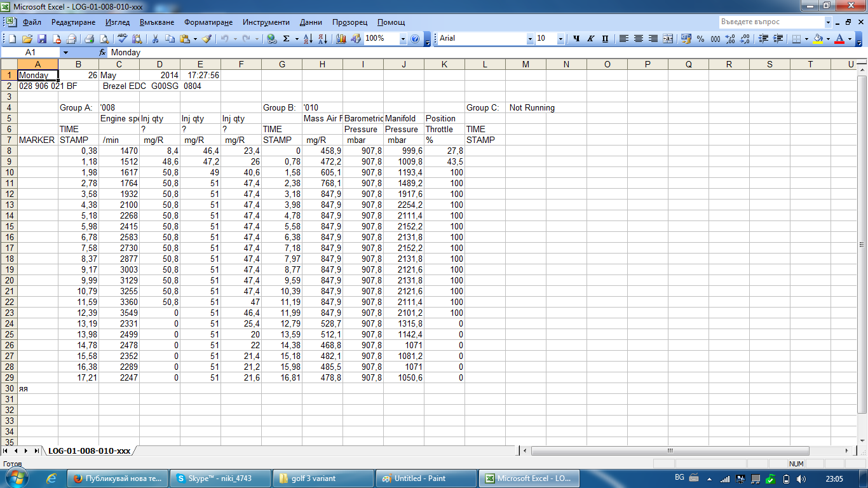Toggle underline formatting
This screenshot has height=488, width=868.
(605, 39)
